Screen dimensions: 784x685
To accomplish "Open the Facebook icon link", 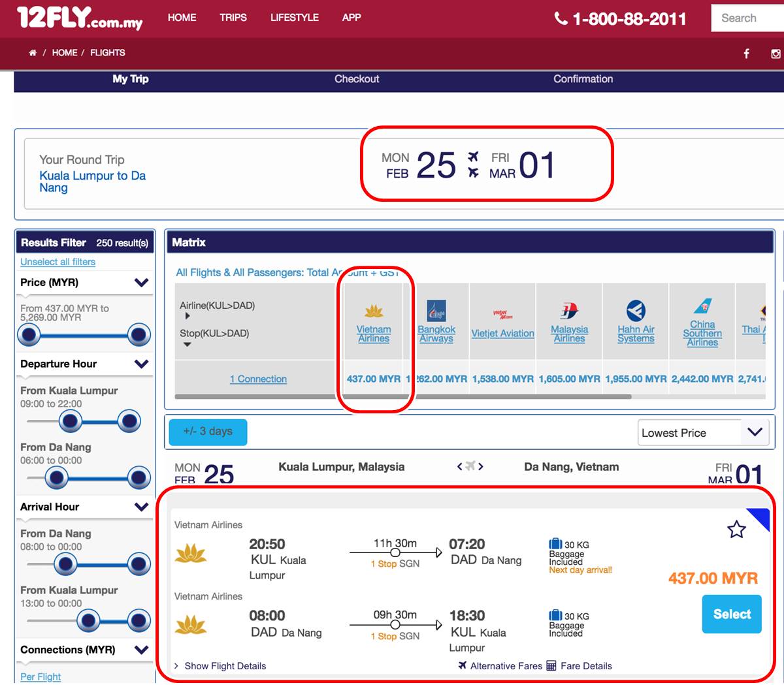I will click(747, 54).
